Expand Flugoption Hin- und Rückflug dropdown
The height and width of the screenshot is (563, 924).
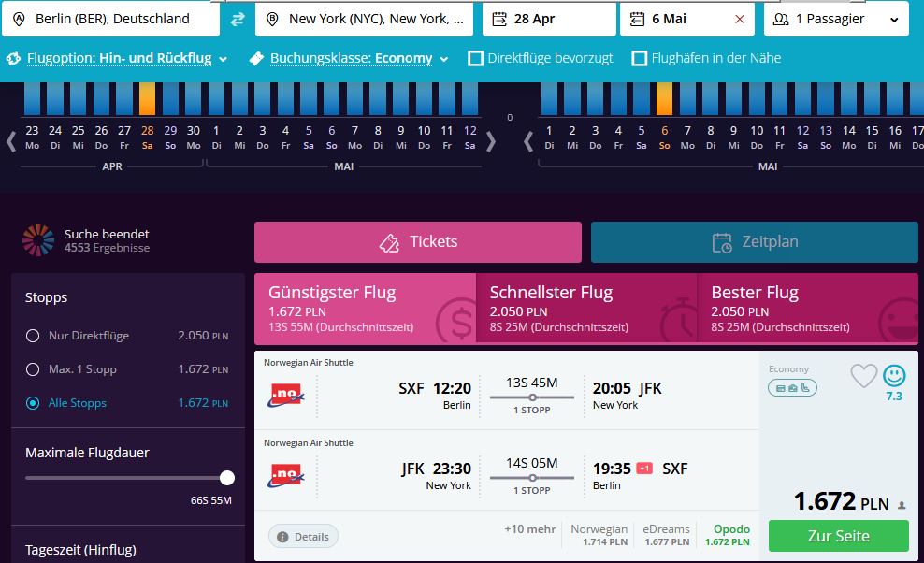coord(117,58)
